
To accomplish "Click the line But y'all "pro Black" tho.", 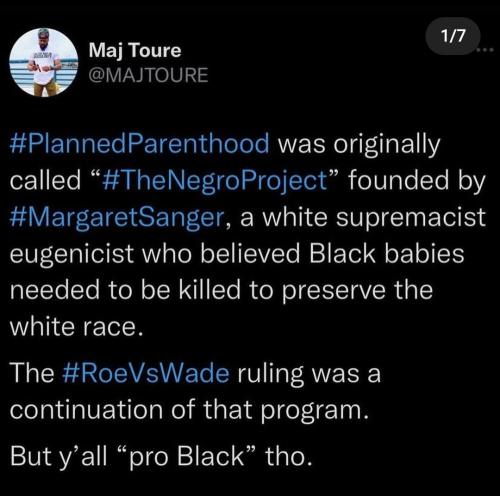I will 161,456.
